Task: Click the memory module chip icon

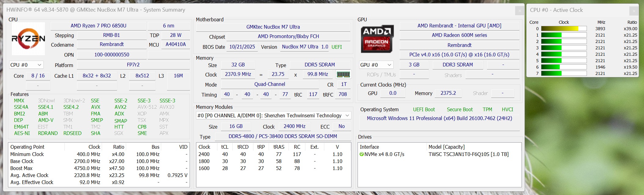Action: (x=343, y=74)
